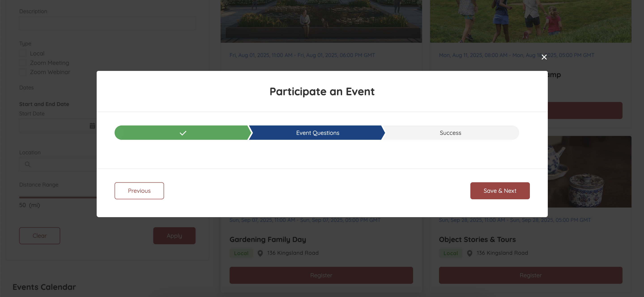Click the Success step tab
Viewport: 644px width, 297px height.
coord(450,132)
